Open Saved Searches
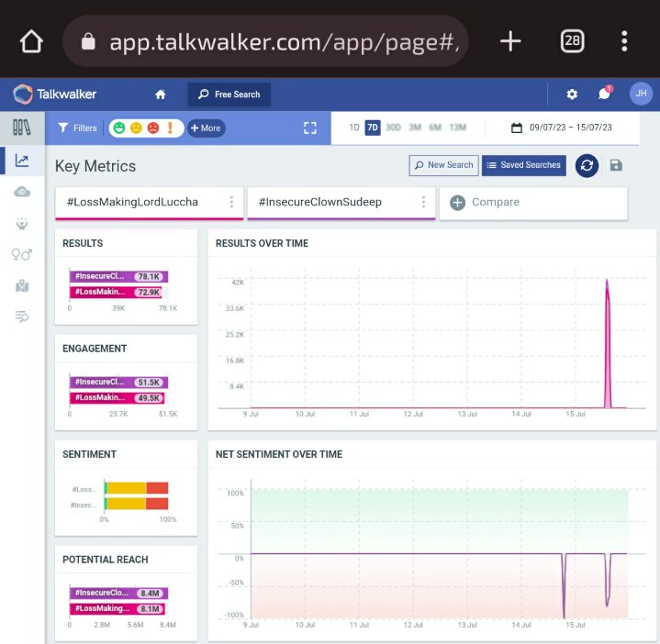Image resolution: width=660 pixels, height=644 pixels. tap(523, 165)
